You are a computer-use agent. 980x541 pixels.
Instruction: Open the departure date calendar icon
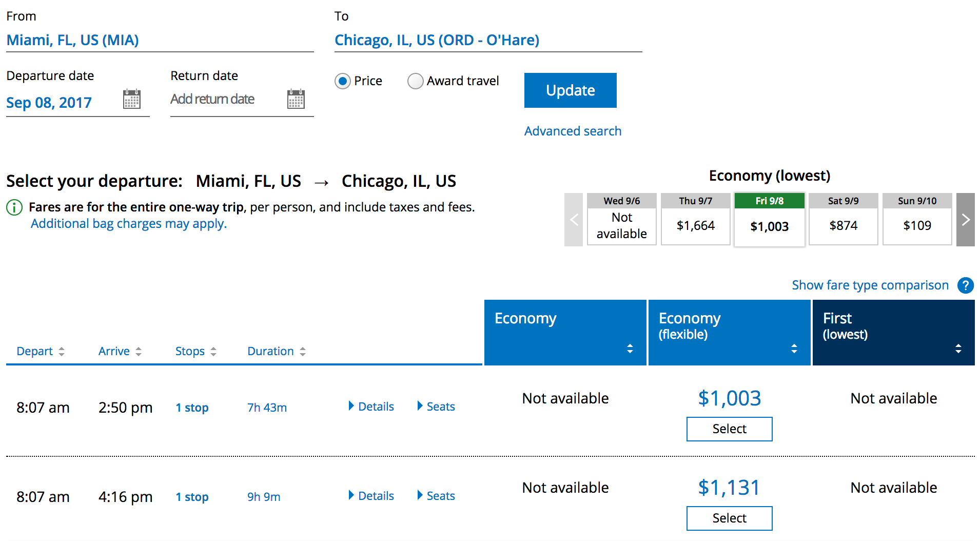pos(131,99)
